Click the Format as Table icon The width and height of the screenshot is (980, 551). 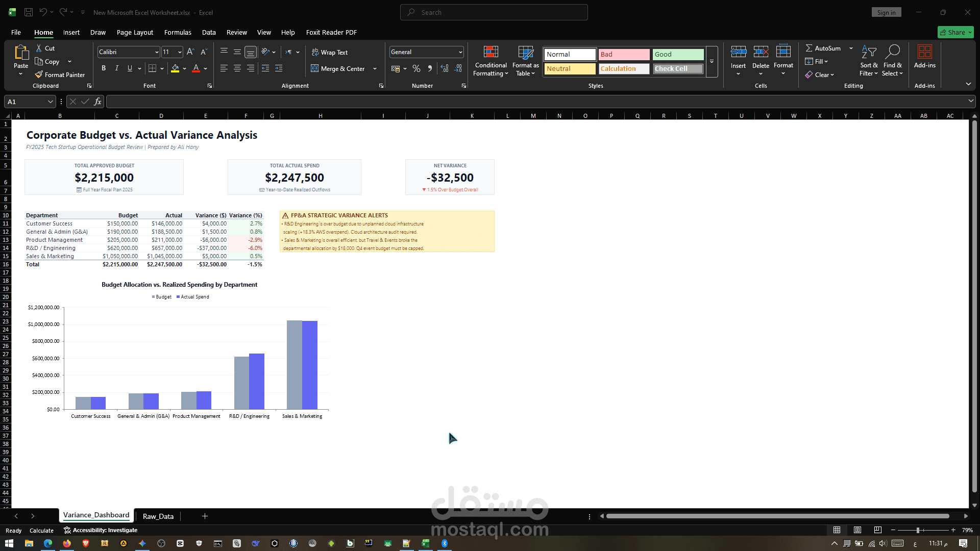525,53
